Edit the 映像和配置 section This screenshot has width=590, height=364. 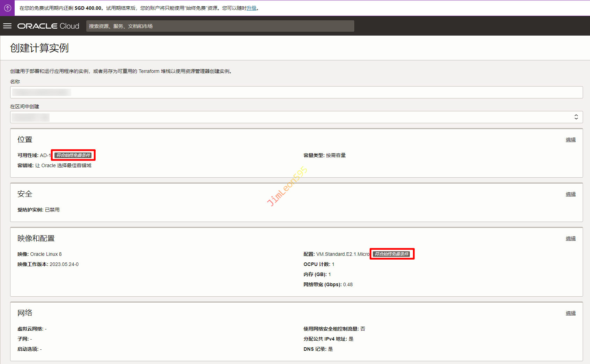coord(570,238)
